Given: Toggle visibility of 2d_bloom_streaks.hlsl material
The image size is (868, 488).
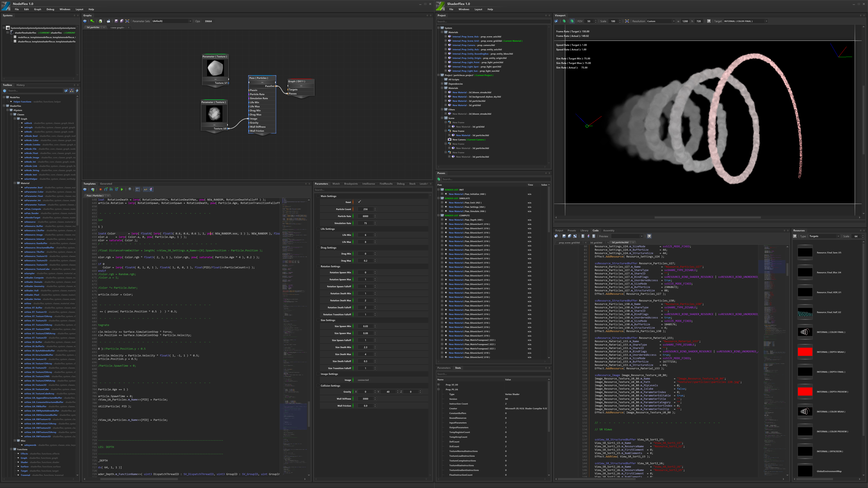Looking at the screenshot, I should pyautogui.click(x=450, y=92).
